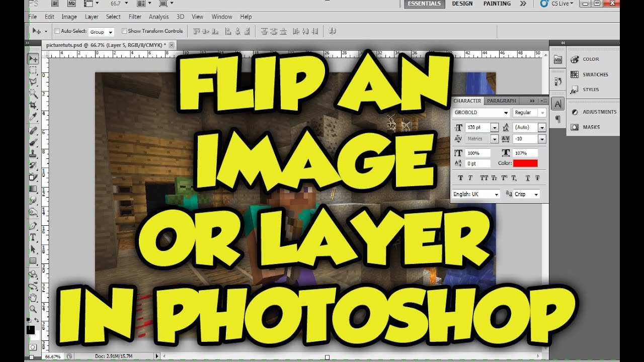
Task: Switch to the PARAGRAPH tab
Action: point(501,101)
